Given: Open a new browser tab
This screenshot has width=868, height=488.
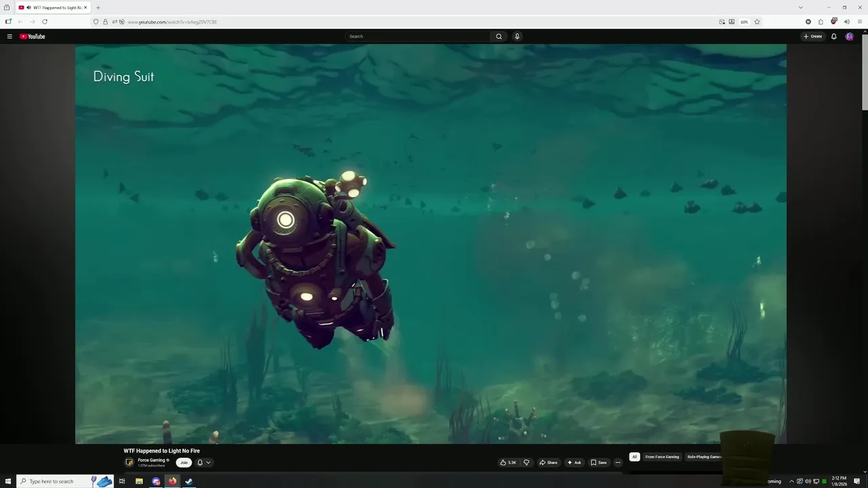Looking at the screenshot, I should tap(98, 7).
